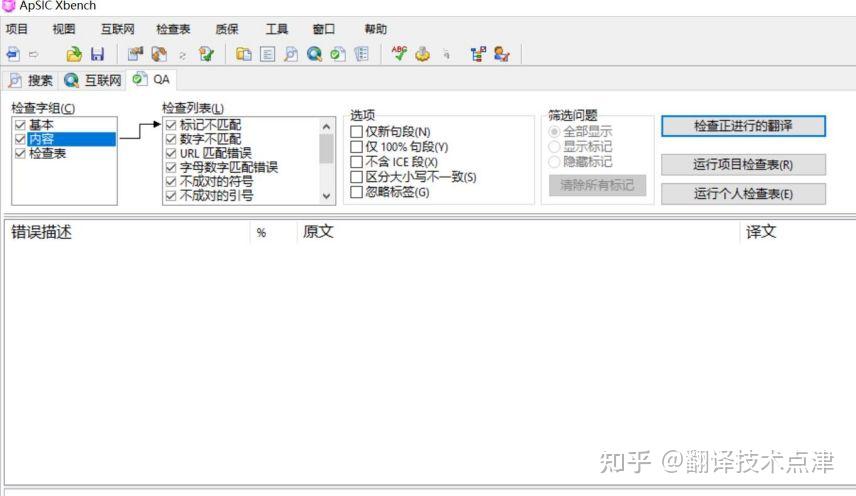Click the % column header

click(x=273, y=232)
